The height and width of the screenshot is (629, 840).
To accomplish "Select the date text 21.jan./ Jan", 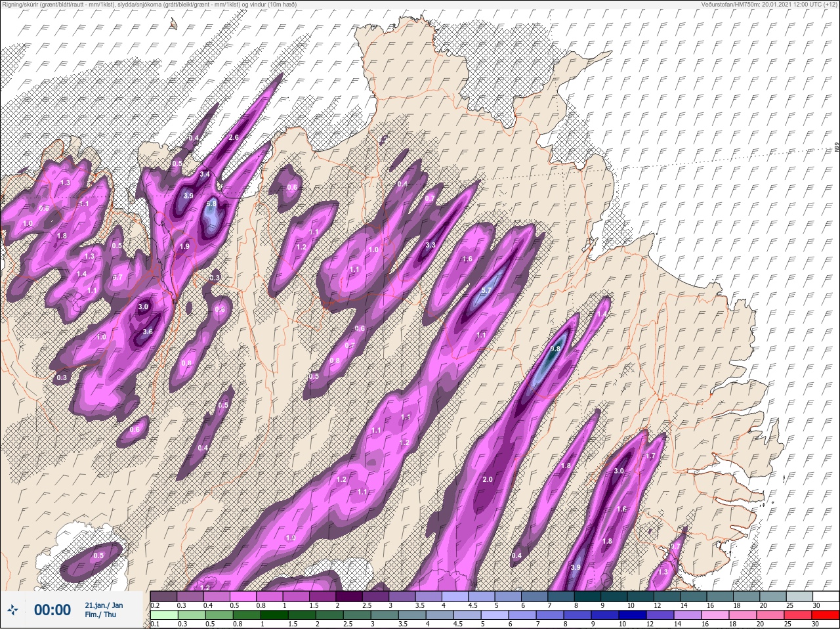I will [x=104, y=605].
